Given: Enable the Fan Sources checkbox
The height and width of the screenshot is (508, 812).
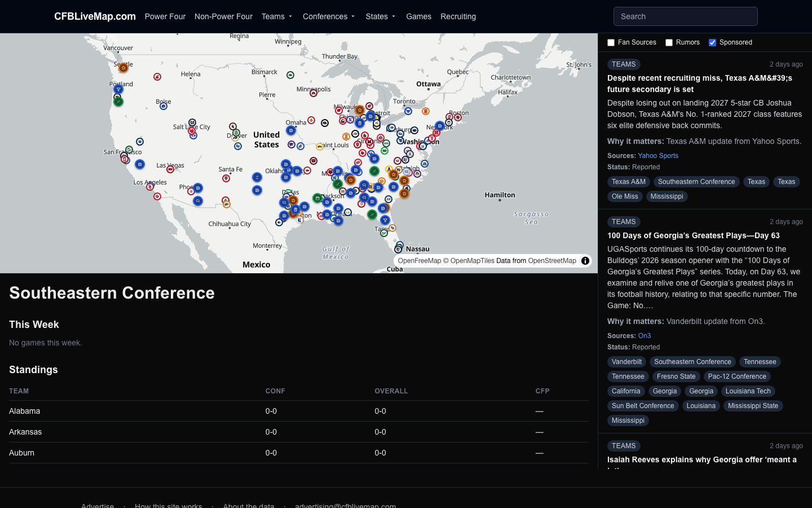Looking at the screenshot, I should click(611, 42).
